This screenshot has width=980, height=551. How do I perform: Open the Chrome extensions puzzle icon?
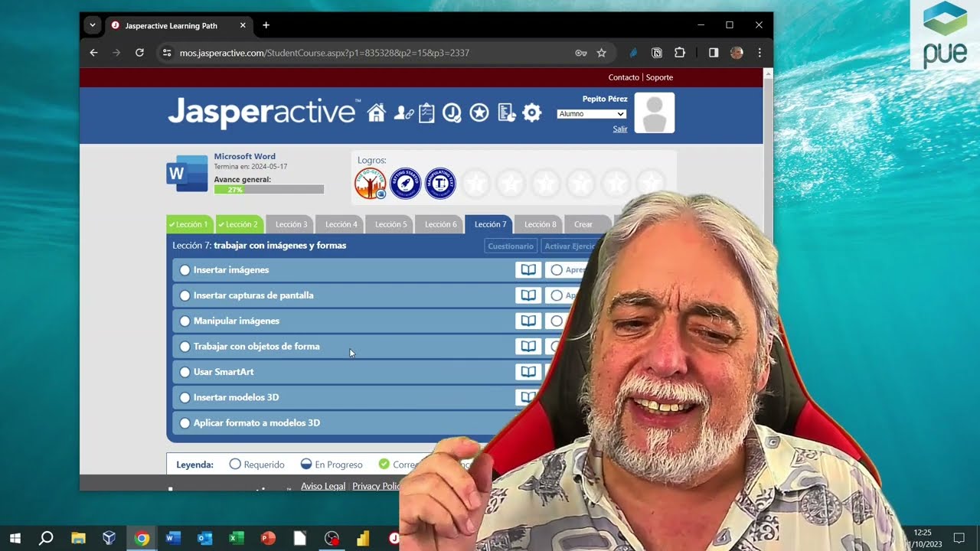coord(680,53)
